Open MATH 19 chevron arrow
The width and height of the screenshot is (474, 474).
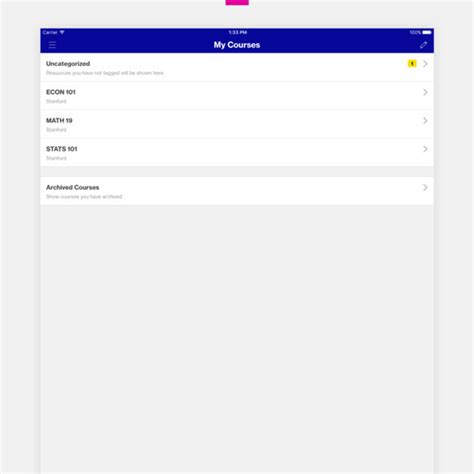425,120
